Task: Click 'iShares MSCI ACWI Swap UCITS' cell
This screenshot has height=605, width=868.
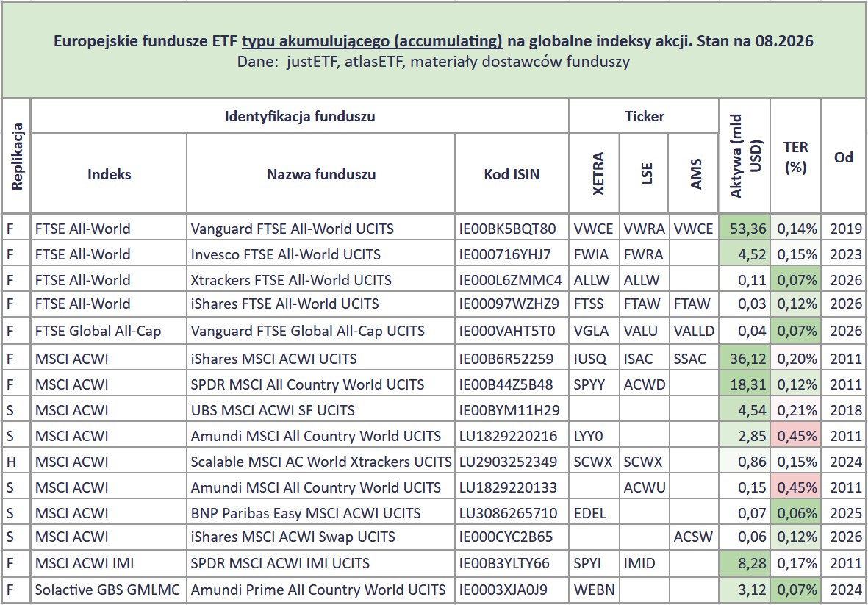Action: pos(320,537)
